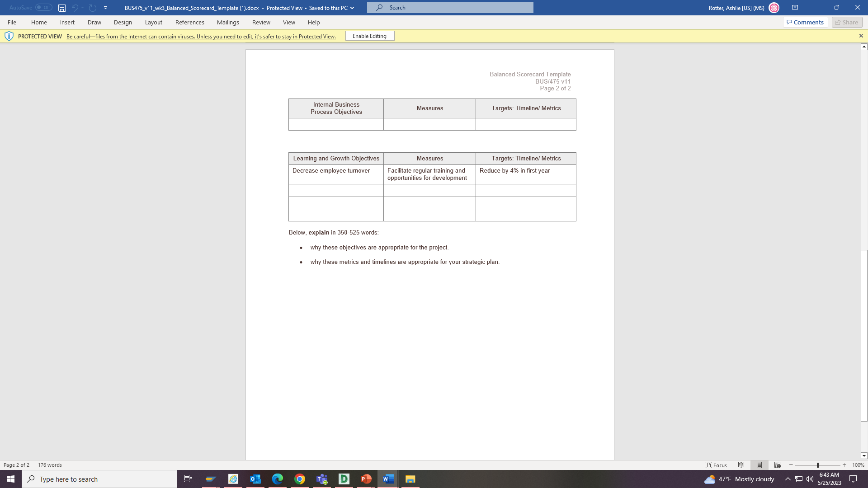Open PowerPoint from the taskbar

pos(366,479)
